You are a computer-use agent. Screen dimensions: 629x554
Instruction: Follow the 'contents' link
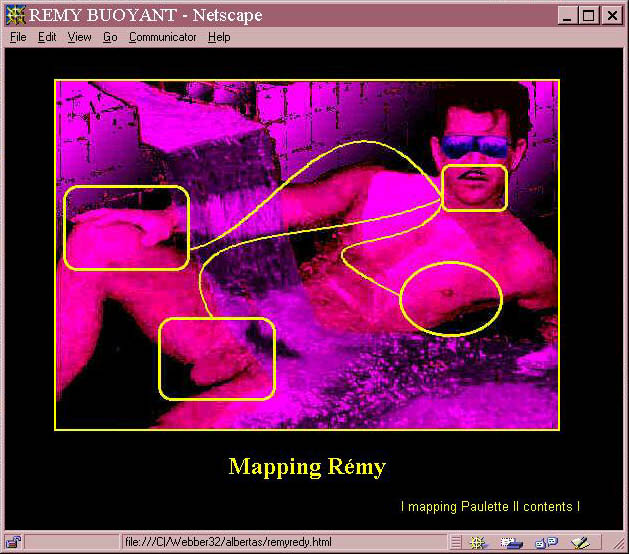coord(548,507)
